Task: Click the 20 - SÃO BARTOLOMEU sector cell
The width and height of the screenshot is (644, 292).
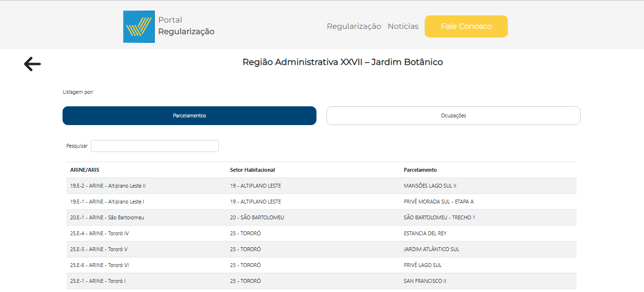Action: click(257, 217)
